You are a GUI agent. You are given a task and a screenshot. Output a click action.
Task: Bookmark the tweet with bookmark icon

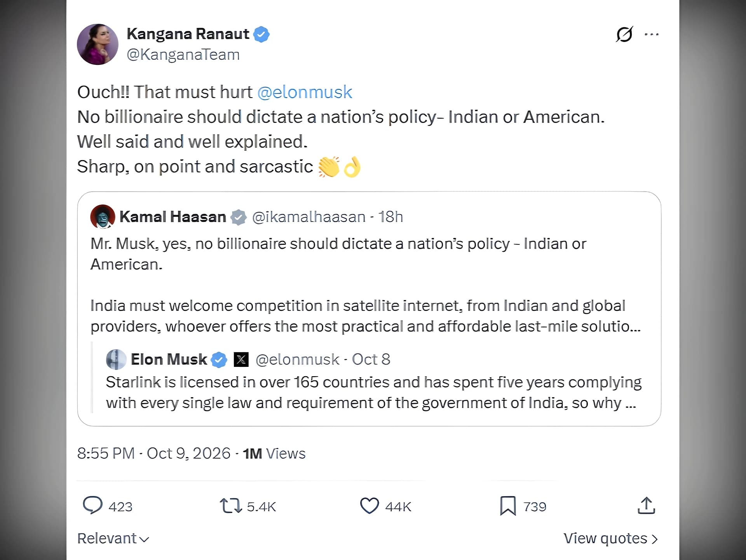(x=508, y=506)
